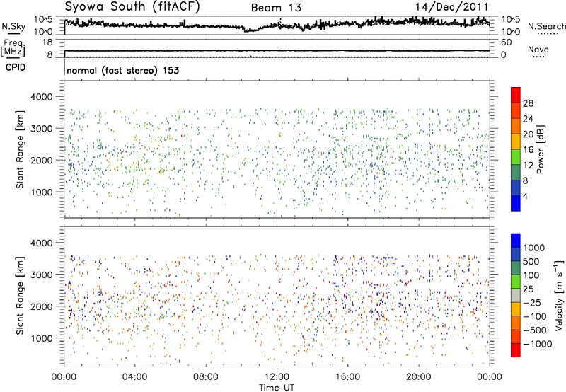
Task: Click the '60' Nave axis tick label
Action: [507, 42]
